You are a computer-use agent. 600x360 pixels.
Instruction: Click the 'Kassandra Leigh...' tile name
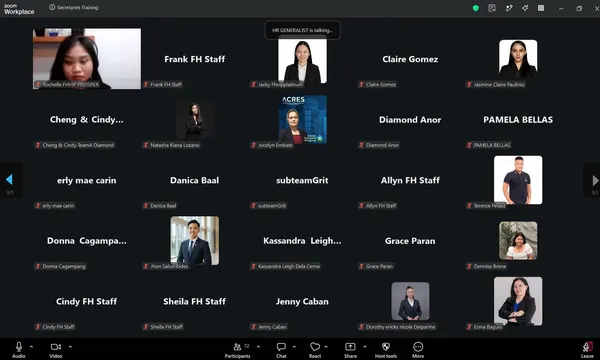tap(302, 241)
